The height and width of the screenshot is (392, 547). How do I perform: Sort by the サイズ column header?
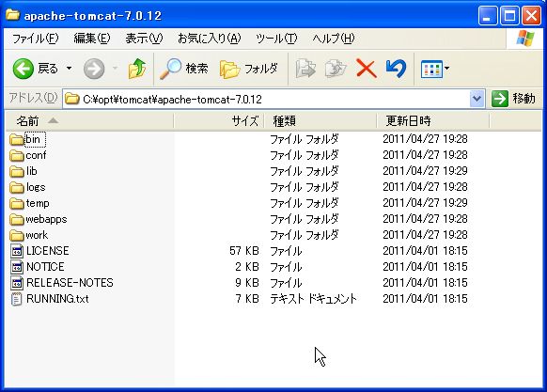219,121
